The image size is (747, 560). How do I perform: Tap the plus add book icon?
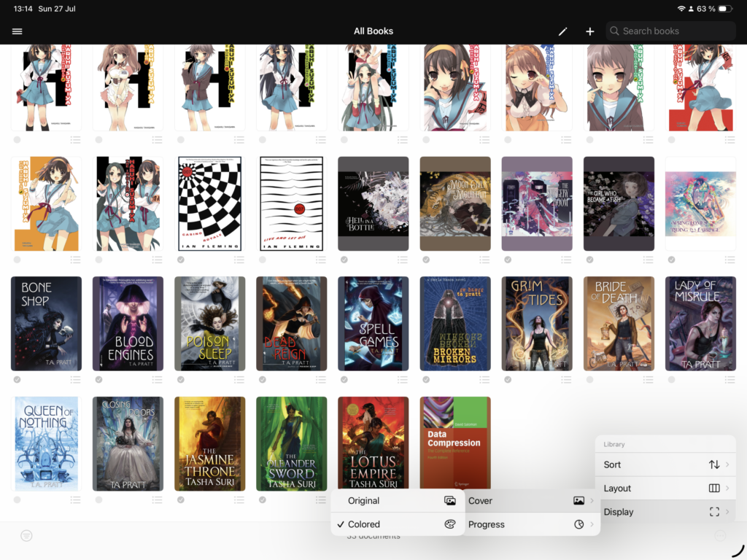coord(589,31)
